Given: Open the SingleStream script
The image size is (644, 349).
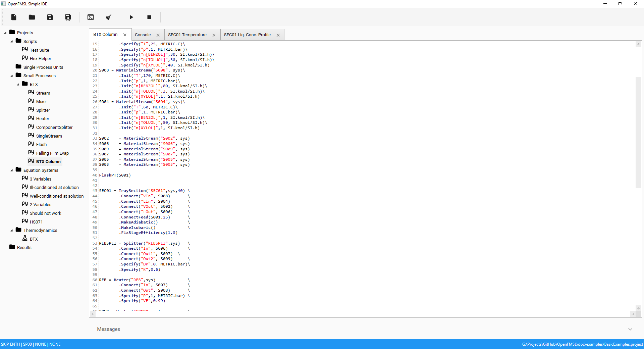Looking at the screenshot, I should [49, 136].
